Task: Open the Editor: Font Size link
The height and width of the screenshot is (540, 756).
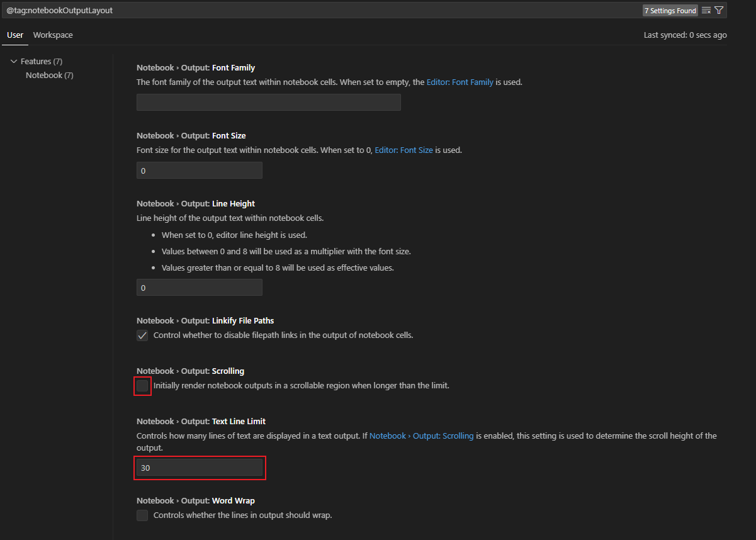Action: click(403, 150)
